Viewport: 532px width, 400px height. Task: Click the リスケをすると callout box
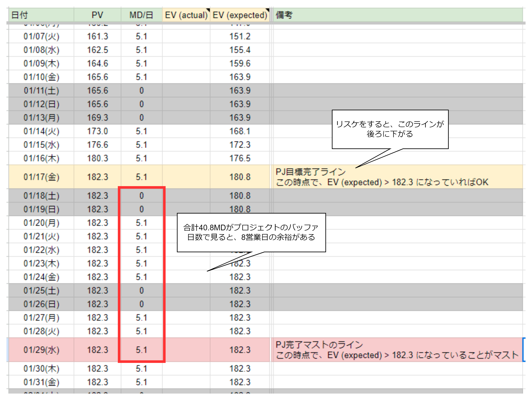pos(390,129)
